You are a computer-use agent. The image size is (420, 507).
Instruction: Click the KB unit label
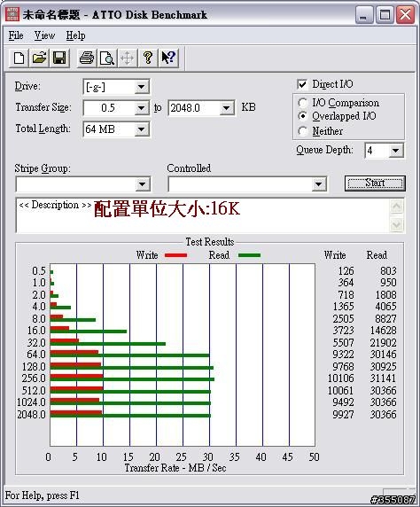[x=248, y=107]
